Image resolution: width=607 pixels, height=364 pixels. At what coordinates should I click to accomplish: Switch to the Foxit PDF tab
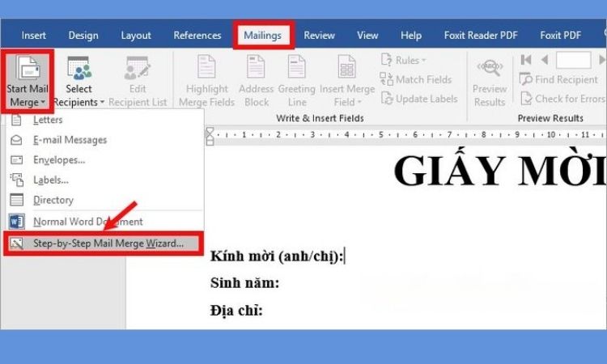[x=560, y=36]
